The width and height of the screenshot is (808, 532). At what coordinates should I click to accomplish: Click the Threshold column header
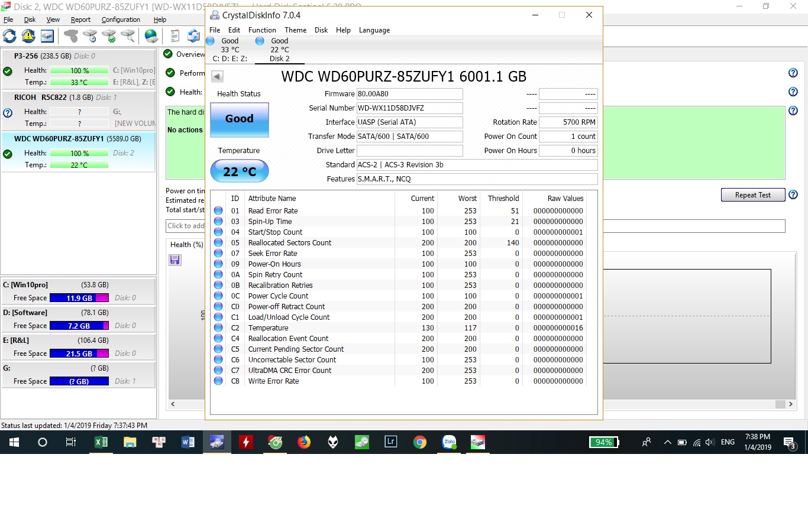tap(503, 199)
